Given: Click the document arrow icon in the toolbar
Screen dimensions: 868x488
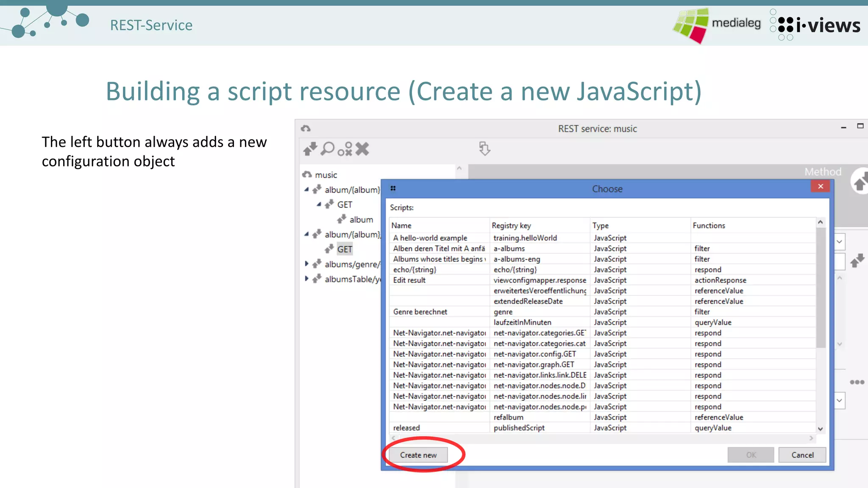Looking at the screenshot, I should [x=484, y=149].
